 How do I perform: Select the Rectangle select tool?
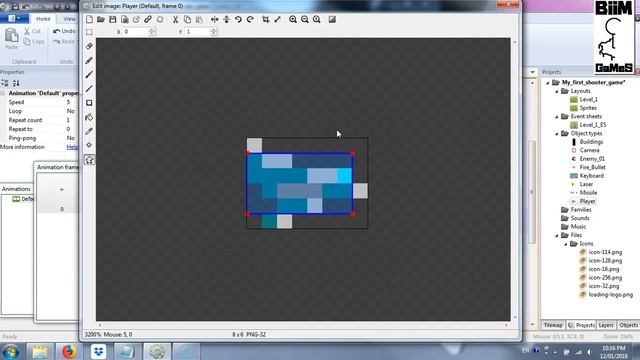click(89, 32)
